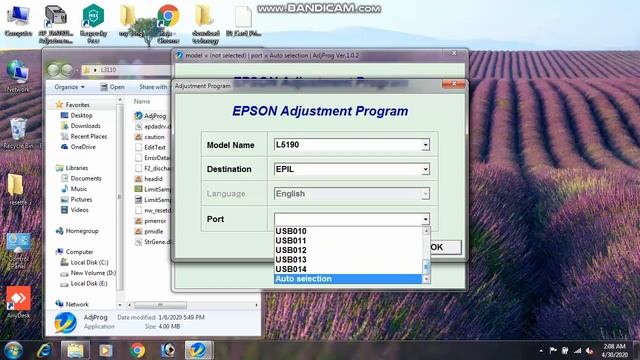640x360 pixels.
Task: Select the EditText file
Action: click(151, 147)
